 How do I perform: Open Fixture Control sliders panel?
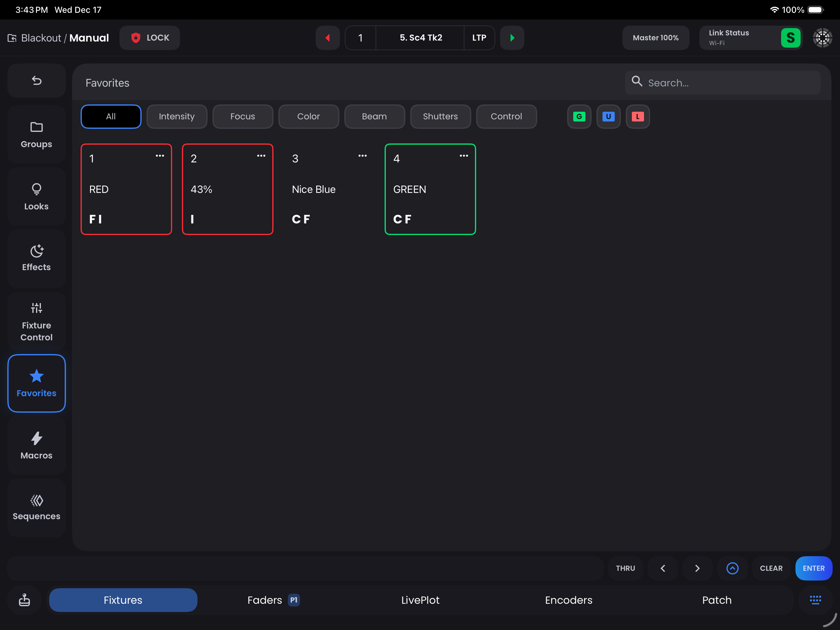36,321
